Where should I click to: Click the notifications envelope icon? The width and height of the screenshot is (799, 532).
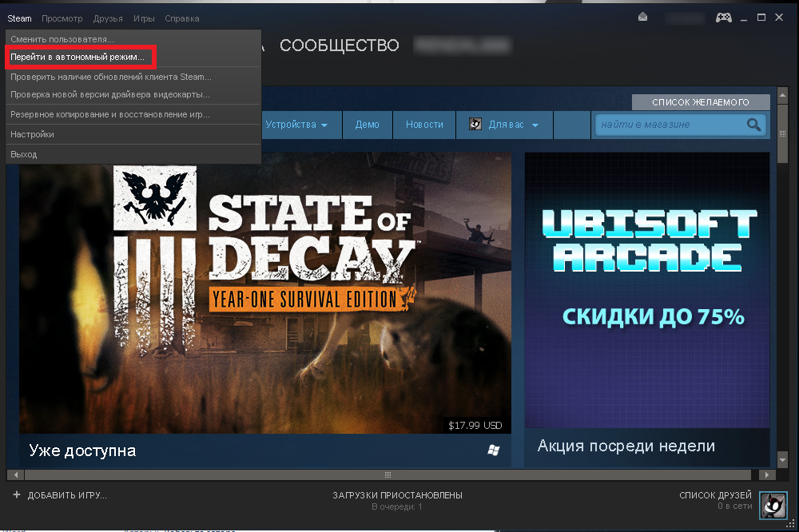click(x=642, y=18)
